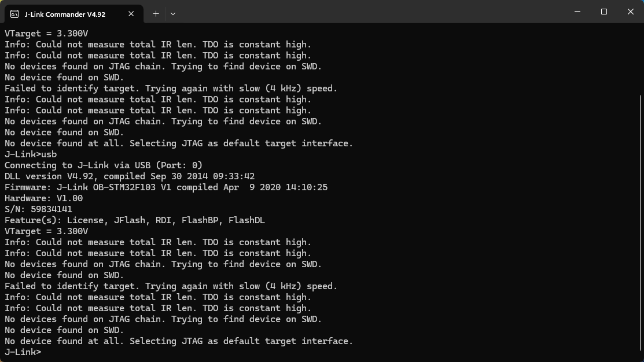Place cursor at the last J-Link> prompt
This screenshot has width=644, height=362.
coord(23,352)
